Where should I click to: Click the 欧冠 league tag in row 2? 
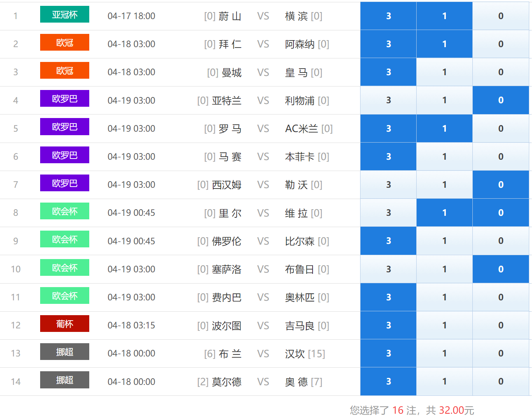click(65, 42)
